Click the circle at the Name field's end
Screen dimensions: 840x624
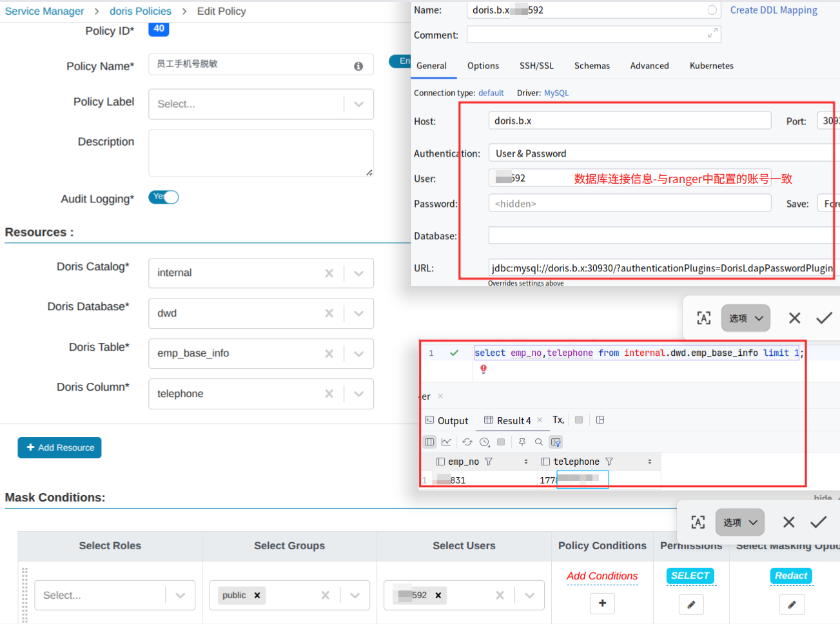pyautogui.click(x=712, y=10)
